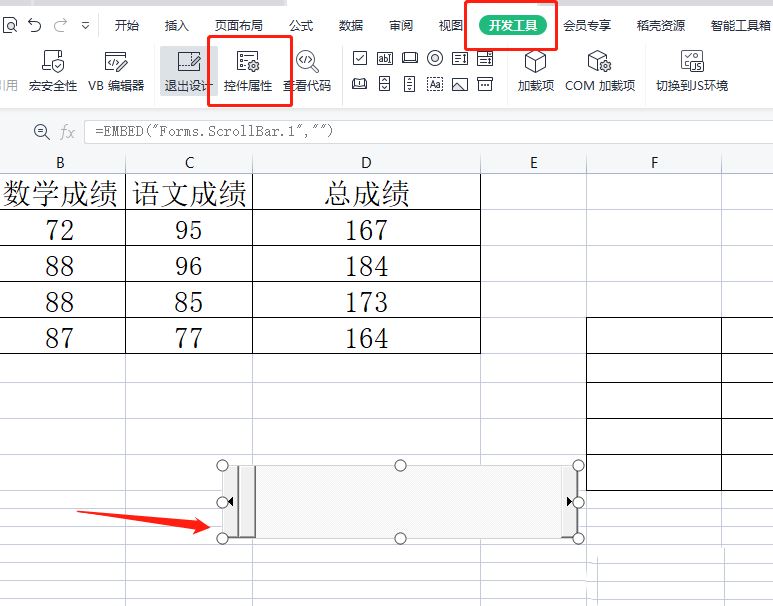The height and width of the screenshot is (606, 773).
Task: Open COM 加载项 add-ins
Action: (600, 71)
